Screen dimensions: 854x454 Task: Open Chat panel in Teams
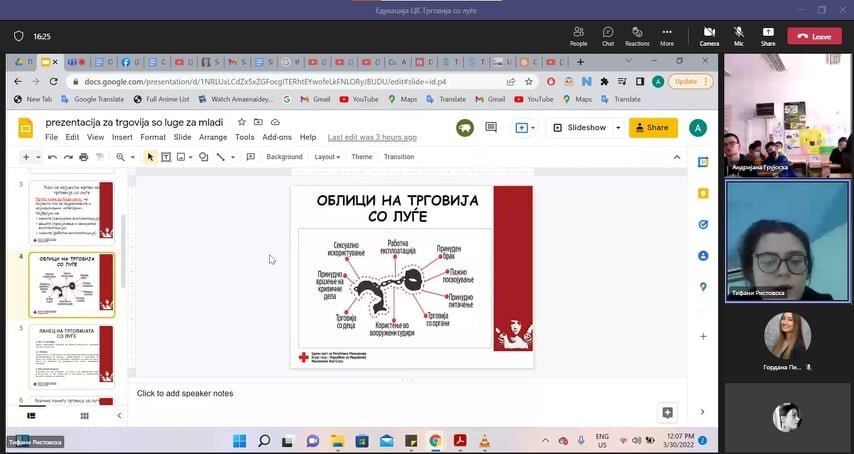point(607,36)
